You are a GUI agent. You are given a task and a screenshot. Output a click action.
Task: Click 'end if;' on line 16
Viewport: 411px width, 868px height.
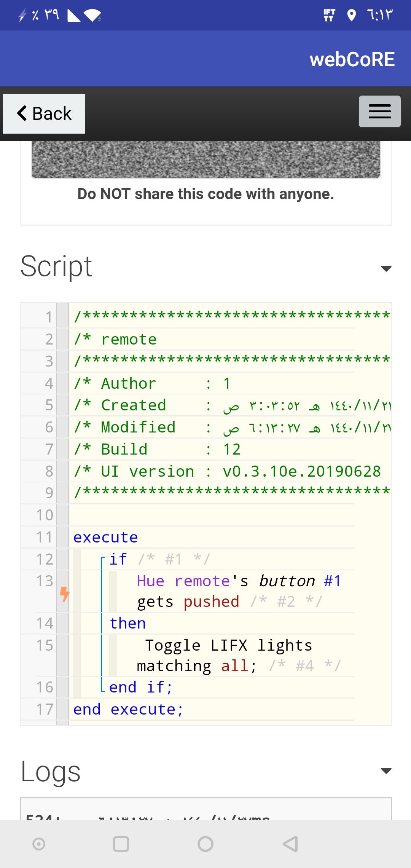pyautogui.click(x=141, y=687)
